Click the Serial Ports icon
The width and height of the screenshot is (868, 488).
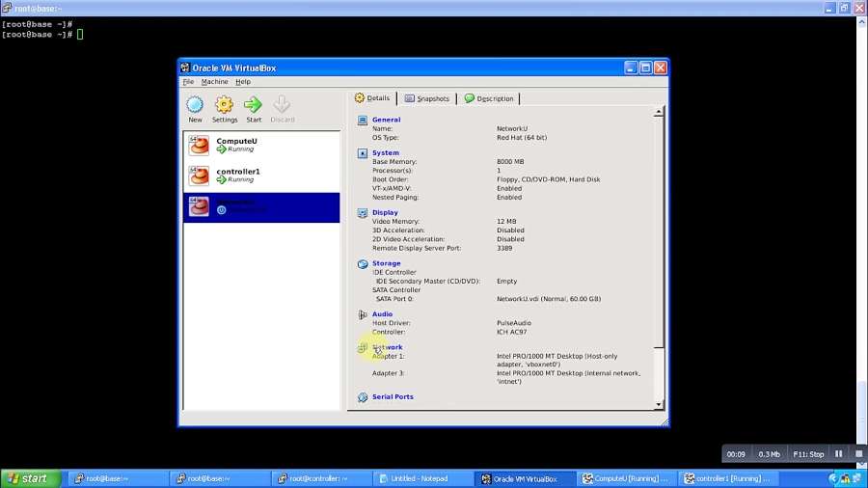(x=363, y=397)
